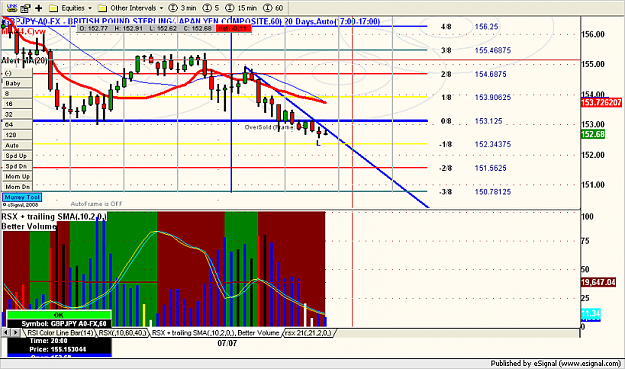Select RSX + trailing SMA Better Volume tab
625x369 pixels.
coord(216,333)
